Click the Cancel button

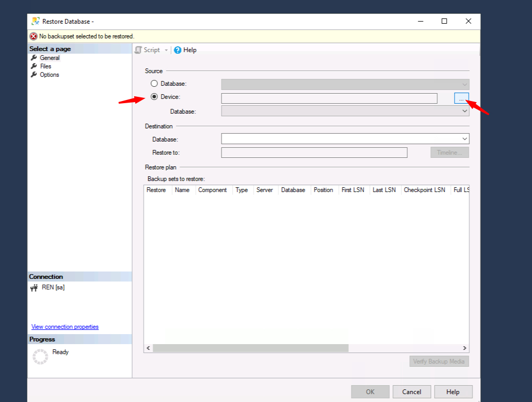point(411,391)
